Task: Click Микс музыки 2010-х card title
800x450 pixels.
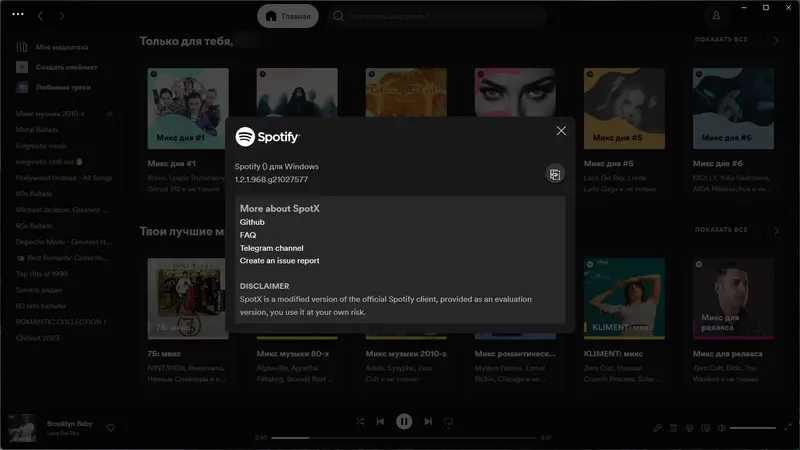Action: point(406,354)
